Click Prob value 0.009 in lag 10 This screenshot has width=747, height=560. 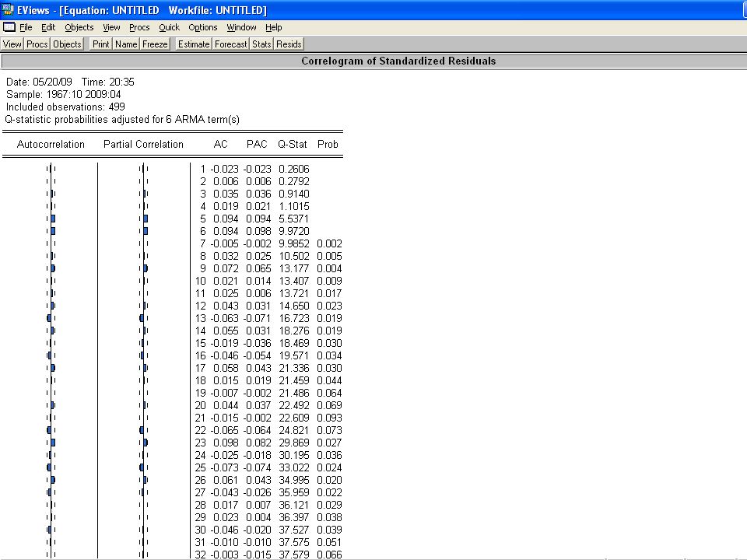(329, 281)
